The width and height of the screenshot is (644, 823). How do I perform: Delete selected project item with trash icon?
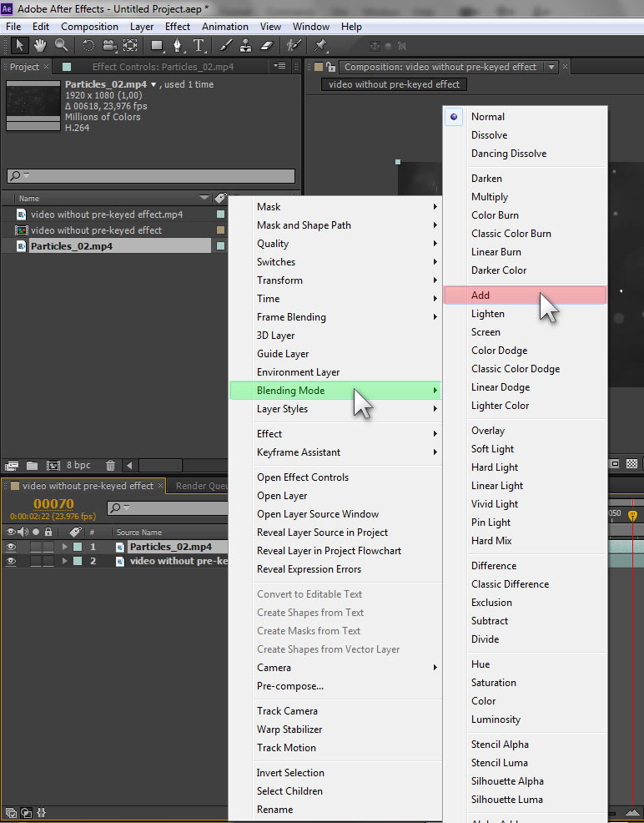[110, 466]
